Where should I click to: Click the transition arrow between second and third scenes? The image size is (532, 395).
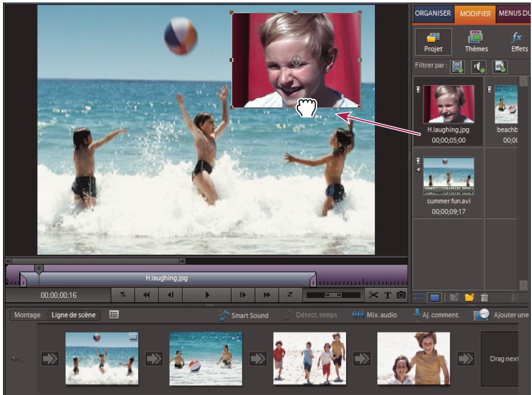coord(258,358)
